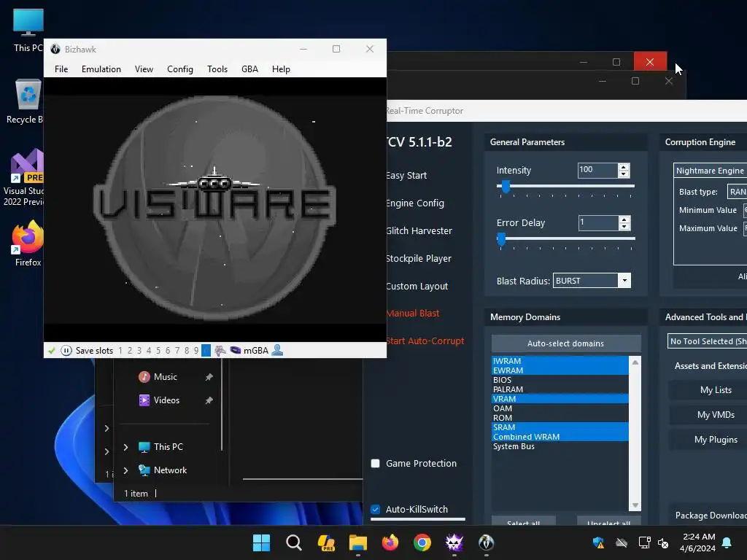Open the notification bell in tray
The height and width of the screenshot is (560, 747).
727,542
